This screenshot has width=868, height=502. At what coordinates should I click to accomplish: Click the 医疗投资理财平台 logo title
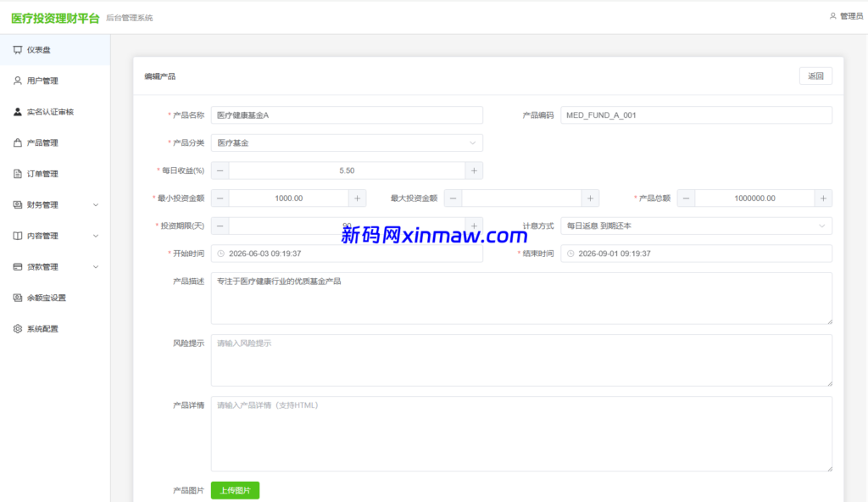coord(55,19)
